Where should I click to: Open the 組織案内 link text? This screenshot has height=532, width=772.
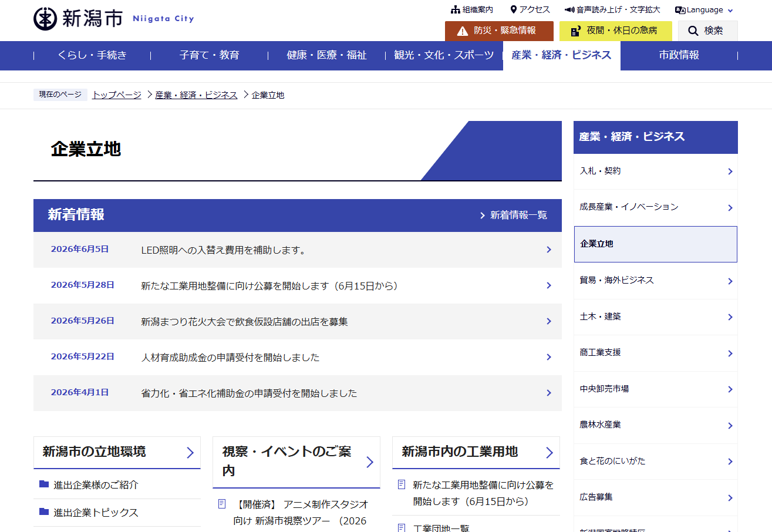click(478, 10)
